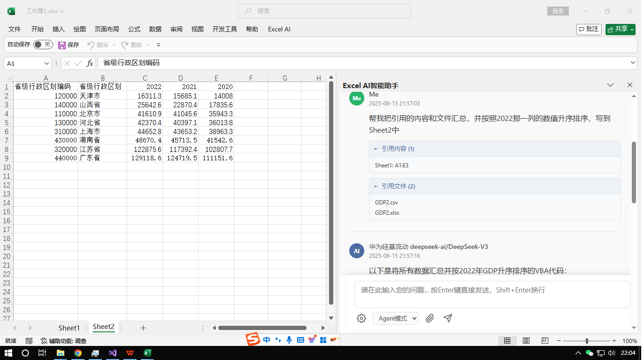Open Visual Studio from the taskbar
The width and height of the screenshot is (644, 360).
pos(113,353)
